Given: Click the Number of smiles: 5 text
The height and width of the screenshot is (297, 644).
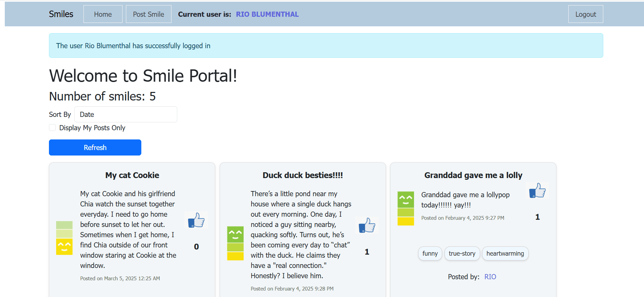Looking at the screenshot, I should coord(102,96).
